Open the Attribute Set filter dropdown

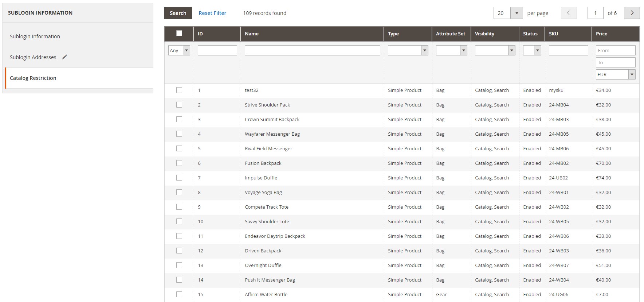(452, 50)
